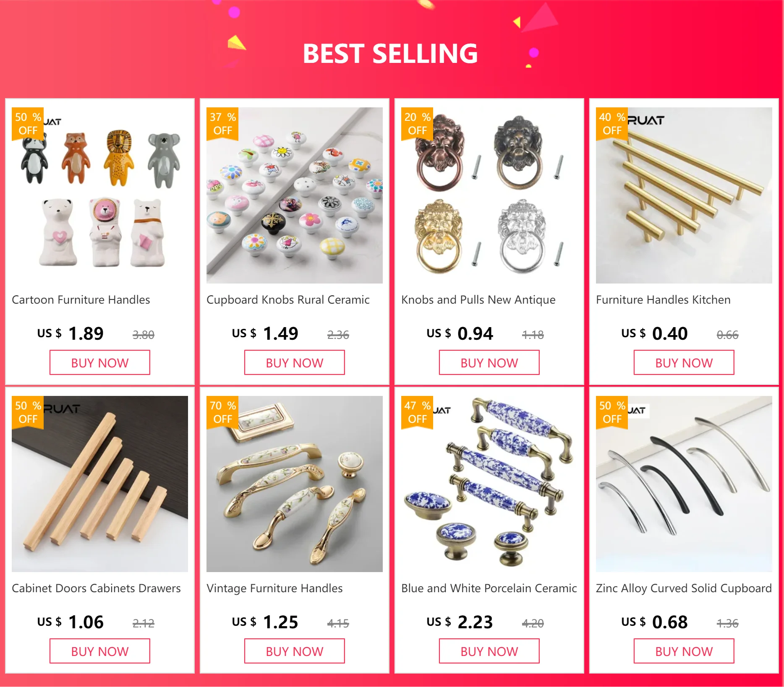The image size is (784, 687).
Task: Click BUY NOW for Blue and White Porcelain
Action: [489, 651]
